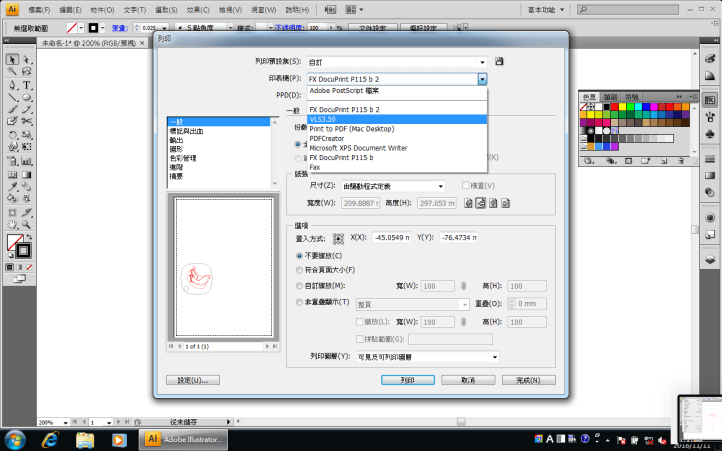This screenshot has height=451, width=722.
Task: Select the do not scale option
Action: [x=300, y=255]
